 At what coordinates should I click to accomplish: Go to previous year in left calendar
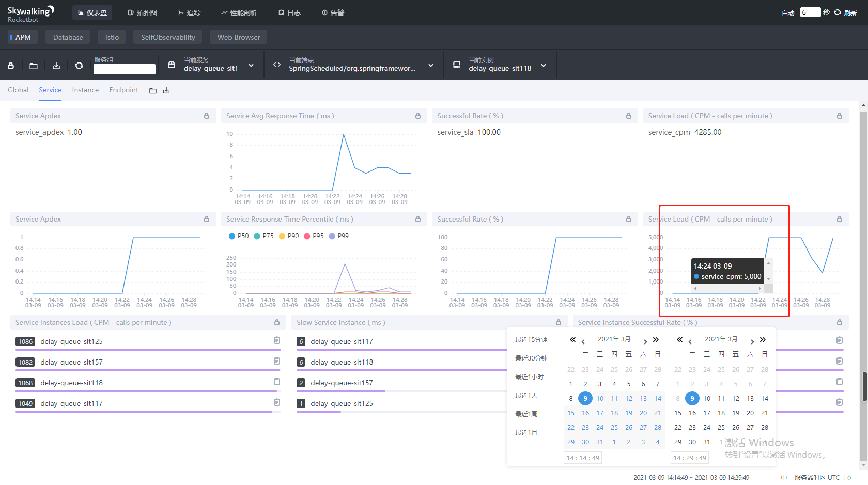click(572, 339)
